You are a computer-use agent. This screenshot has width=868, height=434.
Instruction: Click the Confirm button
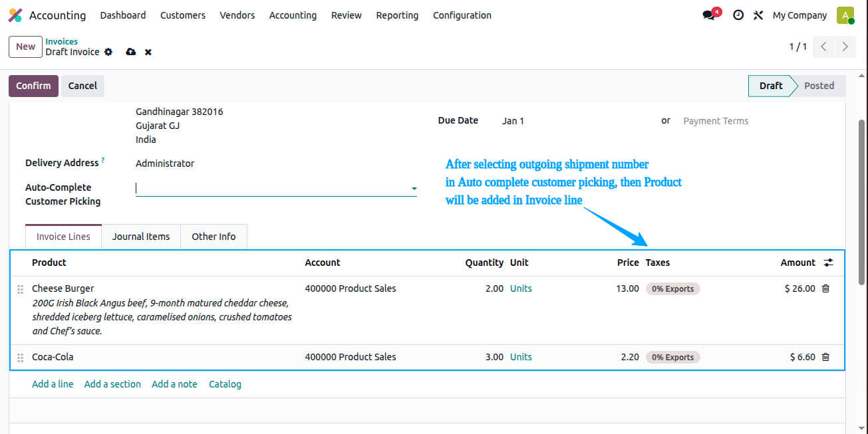pyautogui.click(x=33, y=86)
